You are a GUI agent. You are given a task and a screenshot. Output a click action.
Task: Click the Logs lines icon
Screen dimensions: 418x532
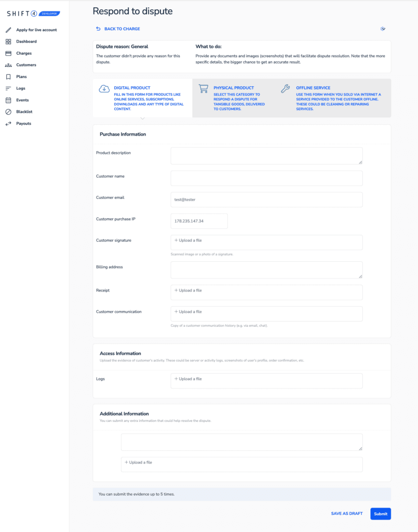point(8,88)
